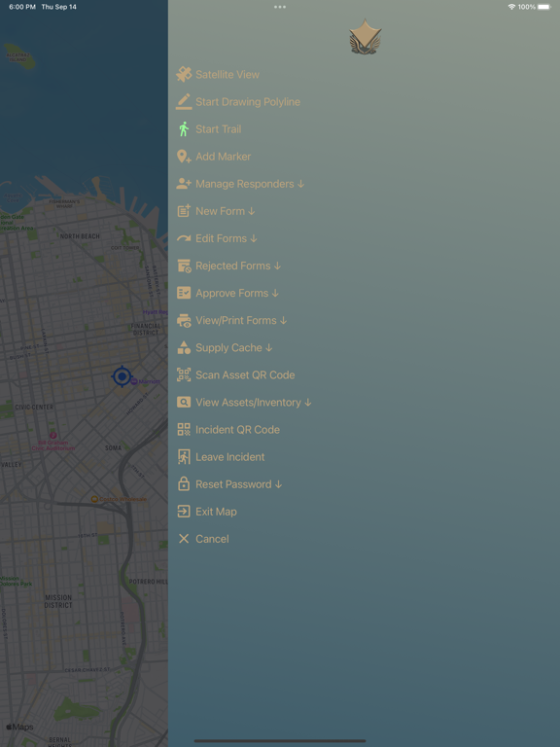Screen dimensions: 560x747
Task: Expand the Manage Responders submenu arrow
Action: click(300, 184)
